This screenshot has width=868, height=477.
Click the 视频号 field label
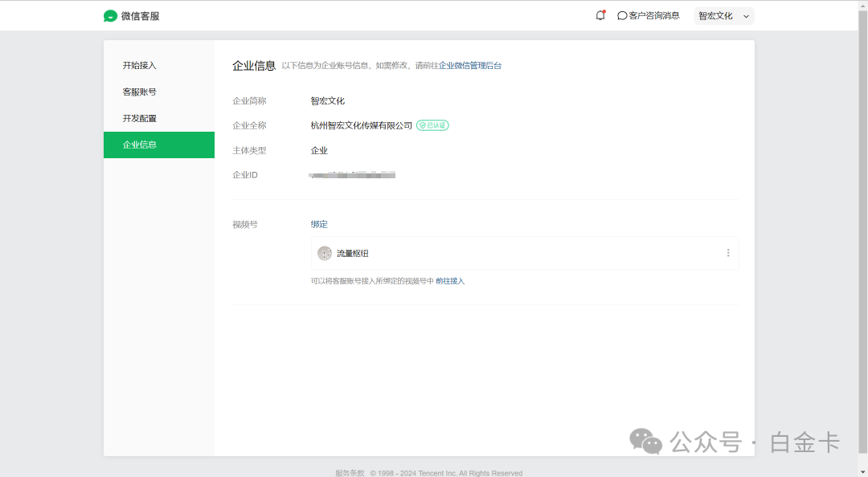(x=244, y=225)
